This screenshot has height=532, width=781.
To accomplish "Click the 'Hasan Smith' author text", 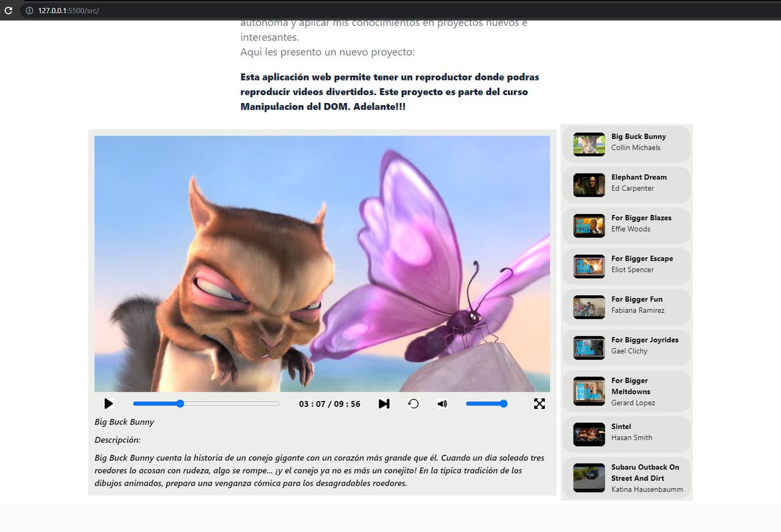I will click(631, 438).
